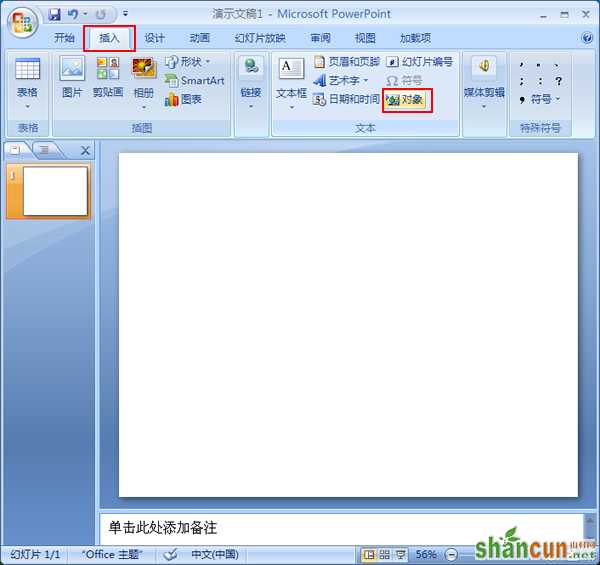Open 页眉和页脚 header and footer
This screenshot has width=600, height=565.
point(346,62)
